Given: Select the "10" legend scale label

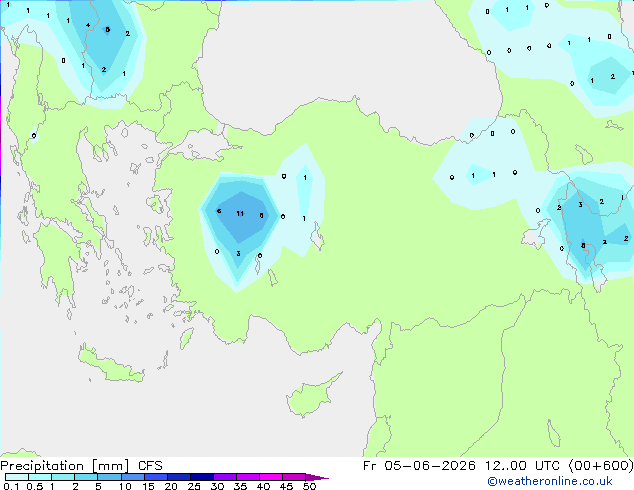Looking at the screenshot, I should point(125,486).
